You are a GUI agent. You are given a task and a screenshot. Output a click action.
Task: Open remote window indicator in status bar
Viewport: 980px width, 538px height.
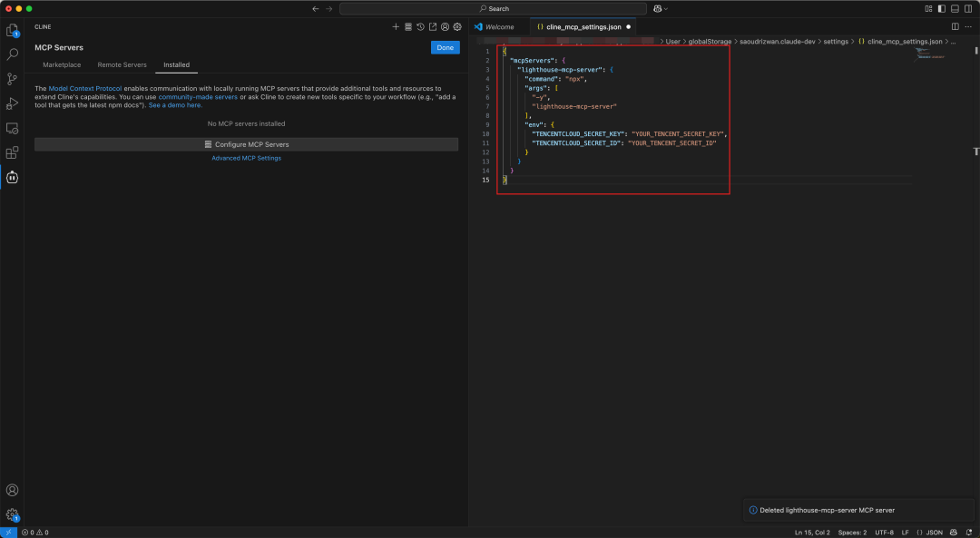(8, 533)
